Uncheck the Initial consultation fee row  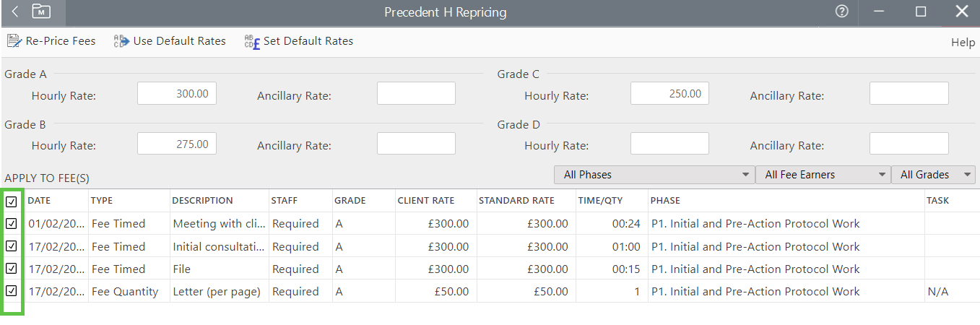pyautogui.click(x=12, y=246)
